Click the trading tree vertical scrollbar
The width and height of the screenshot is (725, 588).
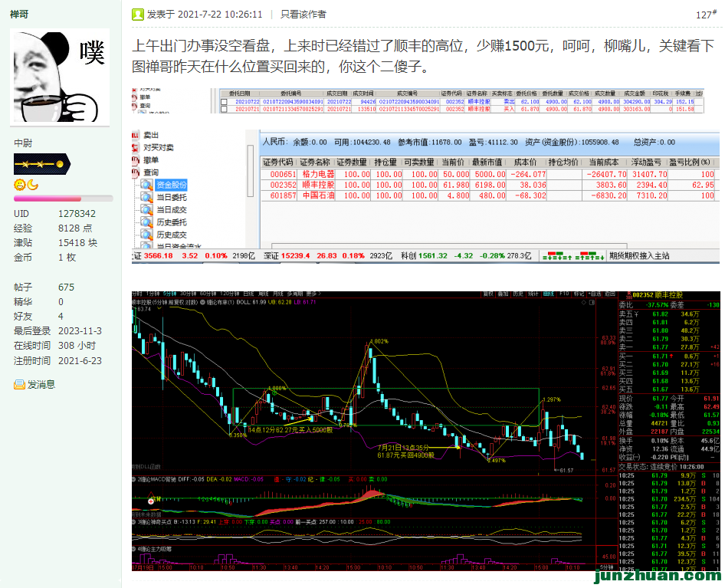(251, 171)
